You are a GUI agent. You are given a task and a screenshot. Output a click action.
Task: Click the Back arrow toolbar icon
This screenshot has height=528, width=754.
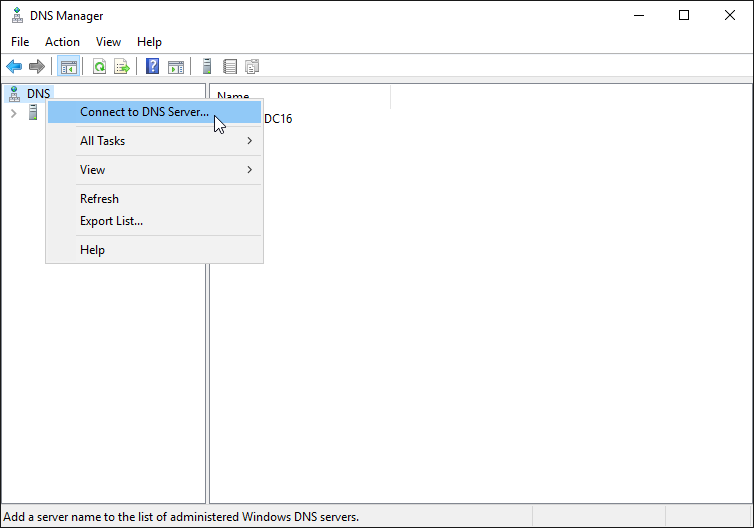(x=14, y=66)
